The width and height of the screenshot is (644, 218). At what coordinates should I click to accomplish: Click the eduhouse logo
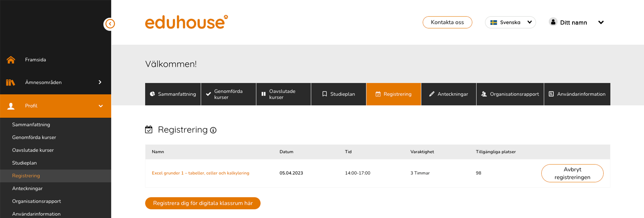click(x=186, y=22)
